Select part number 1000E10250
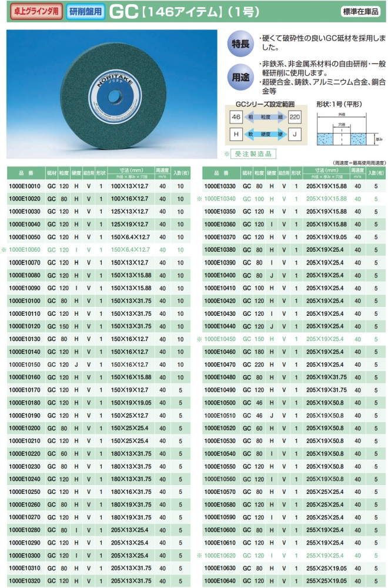The image size is (388, 588). click(x=25, y=492)
